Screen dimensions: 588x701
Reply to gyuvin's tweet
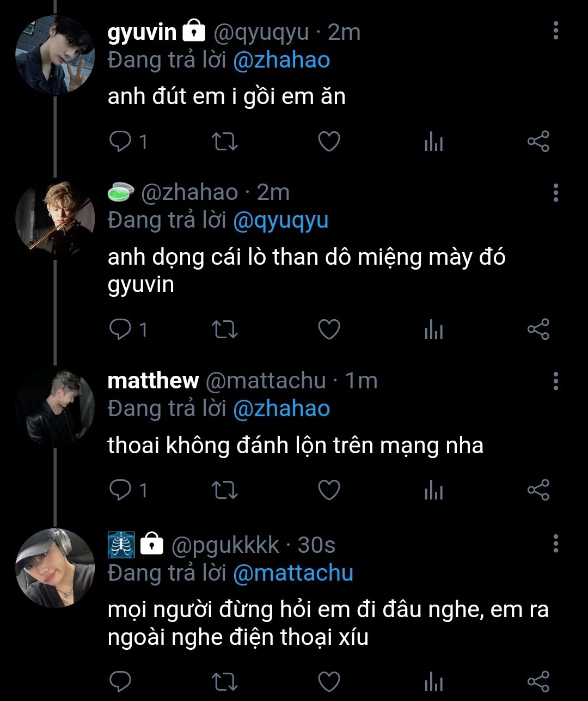(120, 142)
